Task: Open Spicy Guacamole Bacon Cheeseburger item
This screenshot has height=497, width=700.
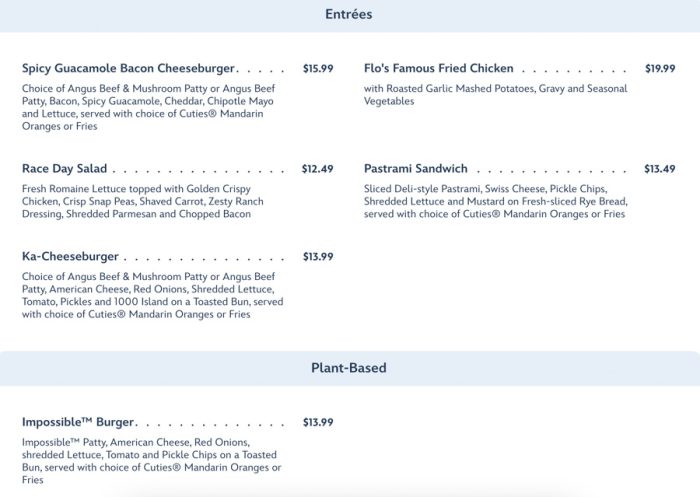Action: pos(128,69)
